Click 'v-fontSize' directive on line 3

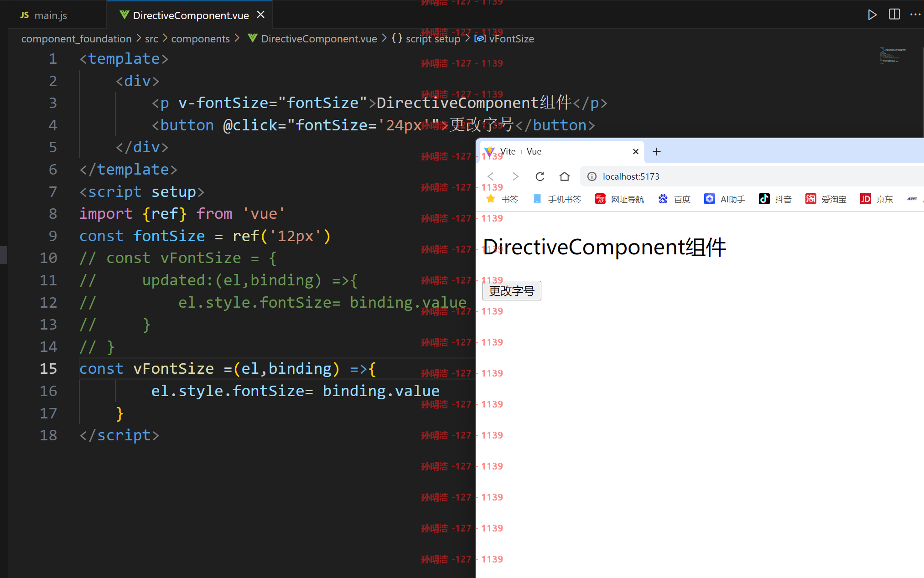[x=223, y=103]
